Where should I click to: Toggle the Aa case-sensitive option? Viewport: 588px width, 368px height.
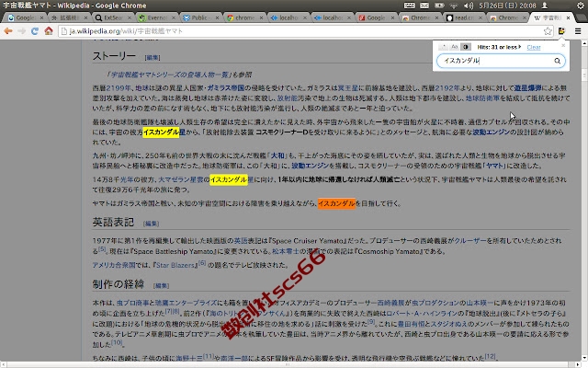click(x=454, y=47)
